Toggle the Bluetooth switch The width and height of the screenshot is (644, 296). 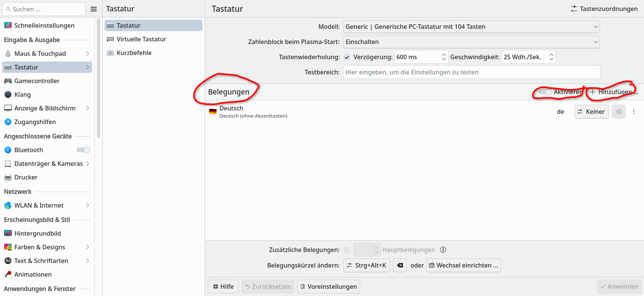coord(83,150)
